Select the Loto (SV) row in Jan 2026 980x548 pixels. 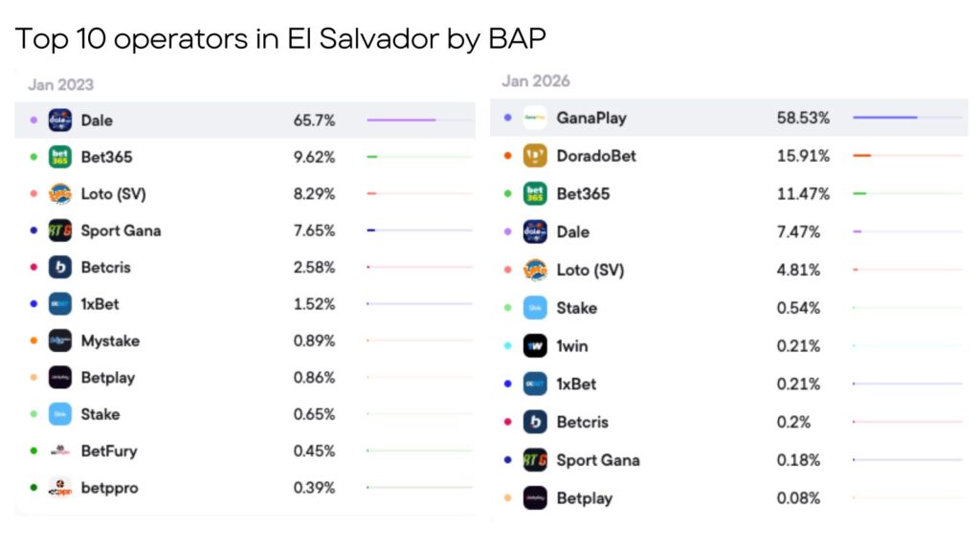tap(729, 270)
